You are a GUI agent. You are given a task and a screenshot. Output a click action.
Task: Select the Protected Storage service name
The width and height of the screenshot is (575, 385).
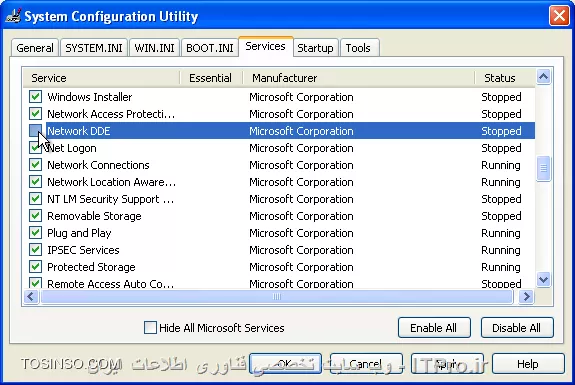pyautogui.click(x=91, y=267)
